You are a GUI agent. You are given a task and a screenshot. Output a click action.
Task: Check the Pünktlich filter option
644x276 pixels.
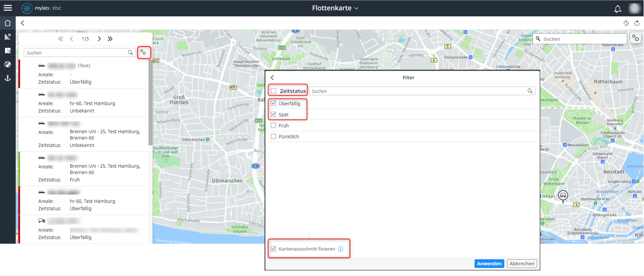(274, 136)
